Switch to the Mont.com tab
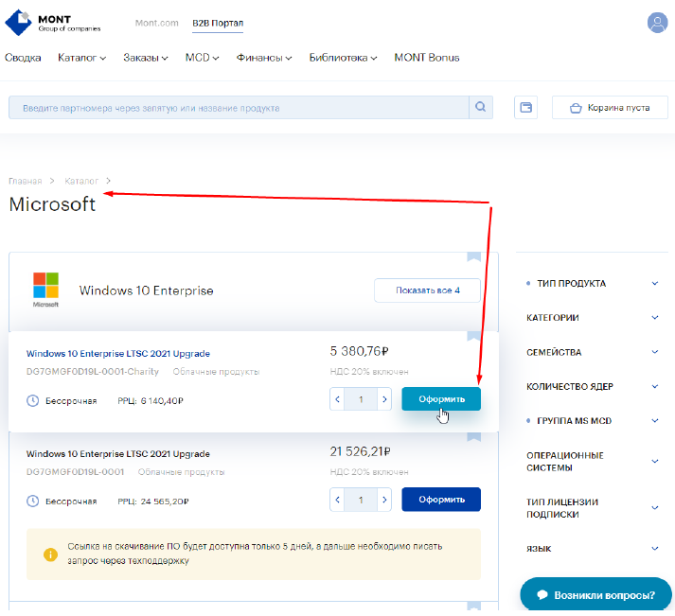Screen dimensions: 675x616 156,23
